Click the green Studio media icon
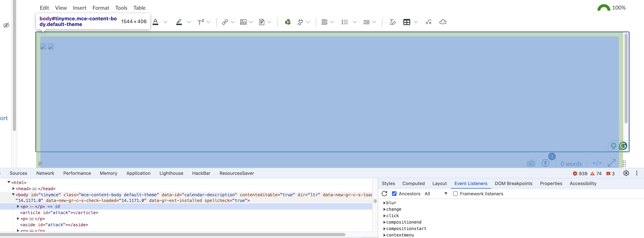This screenshot has height=238, width=644. (x=287, y=22)
